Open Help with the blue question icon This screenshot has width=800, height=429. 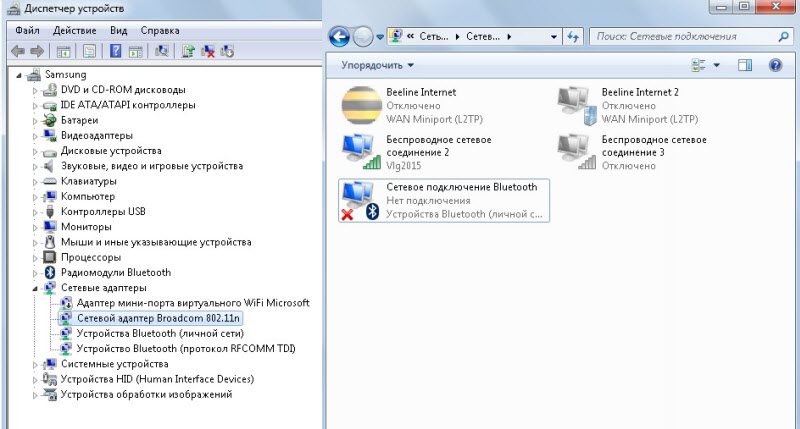tap(776, 65)
